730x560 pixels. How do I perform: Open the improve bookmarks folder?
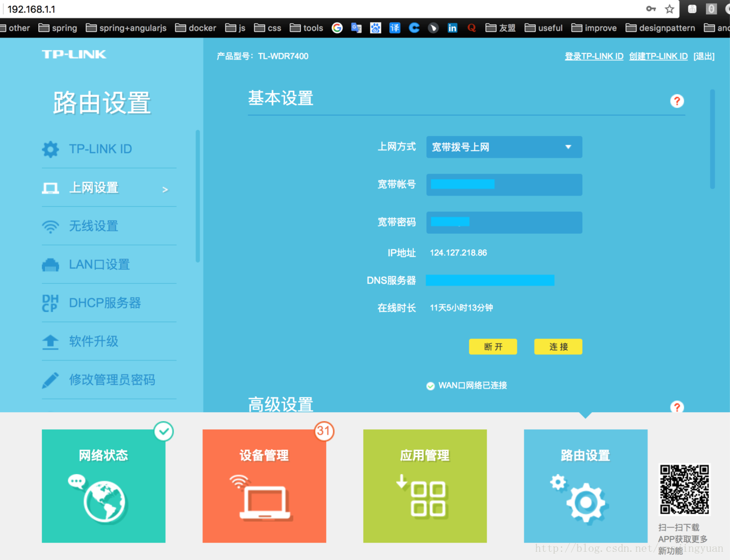tap(594, 28)
